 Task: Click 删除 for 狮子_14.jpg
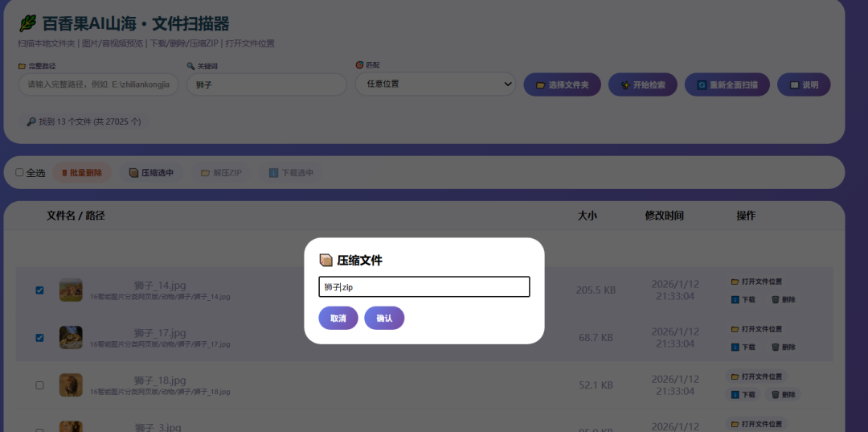click(x=784, y=299)
